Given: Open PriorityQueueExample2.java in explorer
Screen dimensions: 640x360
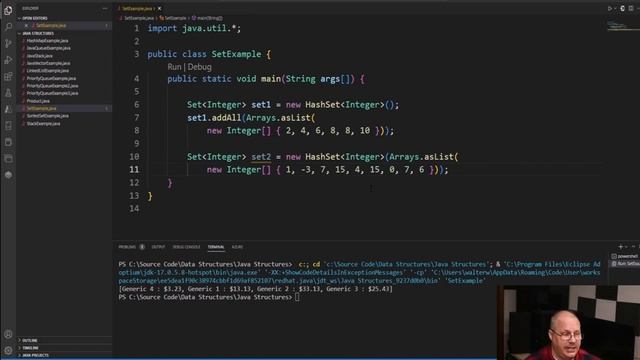Looking at the screenshot, I should (52, 86).
